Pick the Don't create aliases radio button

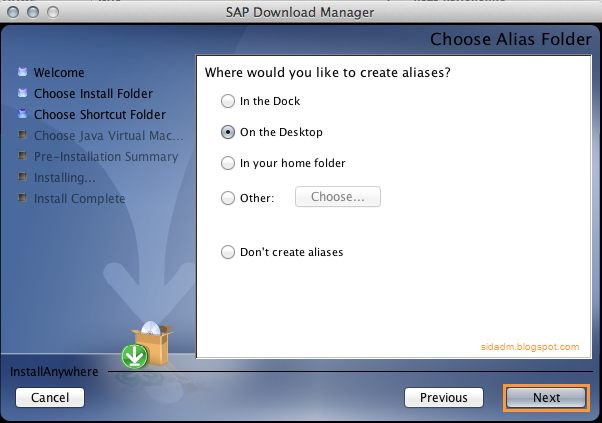point(228,252)
